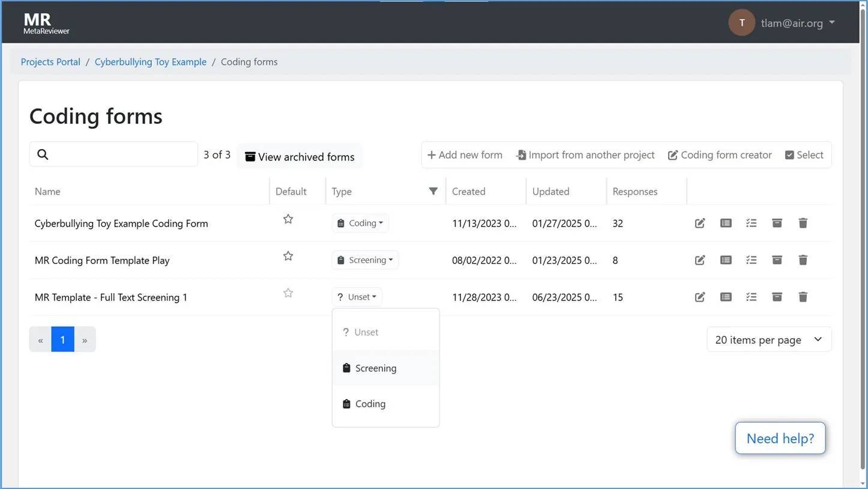Click updated date 06/23/2025
The width and height of the screenshot is (868, 489).
564,297
